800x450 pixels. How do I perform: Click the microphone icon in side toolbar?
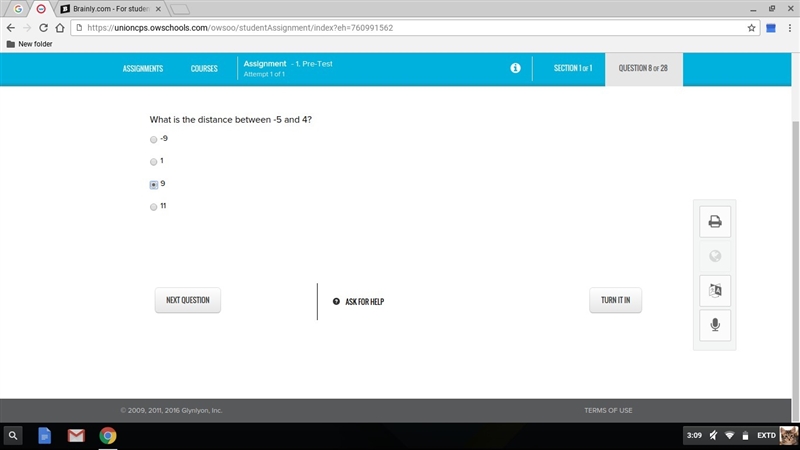715,325
